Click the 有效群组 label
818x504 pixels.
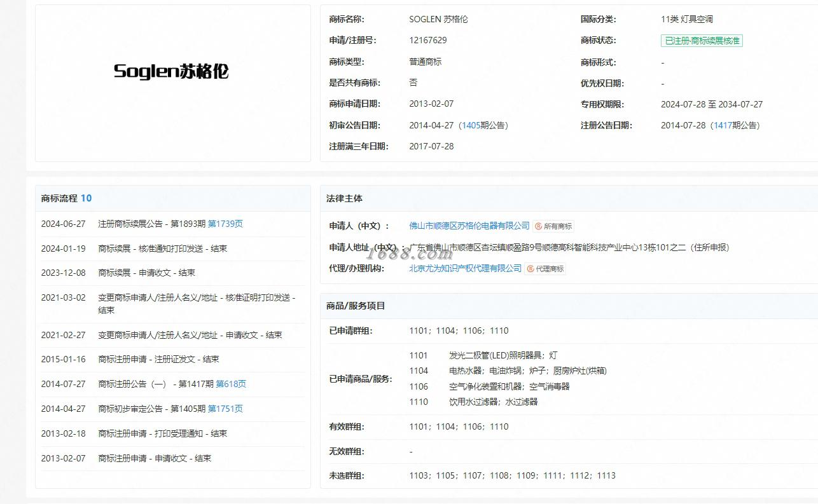click(x=347, y=426)
